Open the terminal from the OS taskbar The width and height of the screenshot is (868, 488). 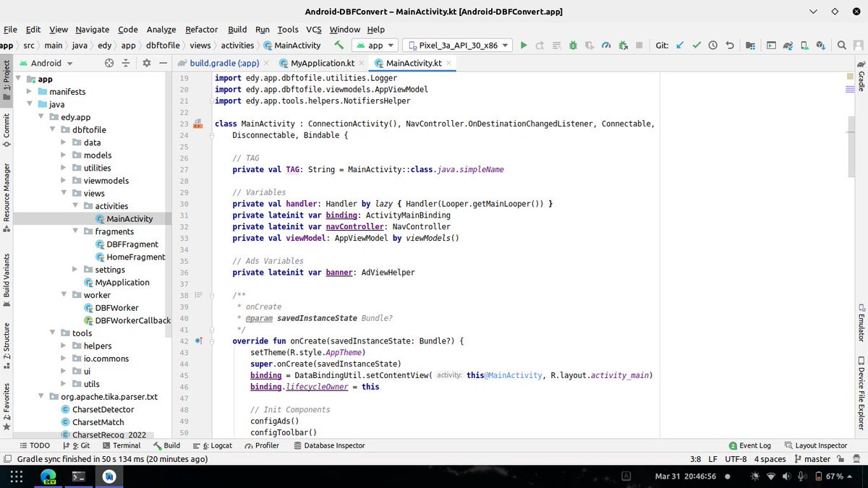[x=80, y=476]
